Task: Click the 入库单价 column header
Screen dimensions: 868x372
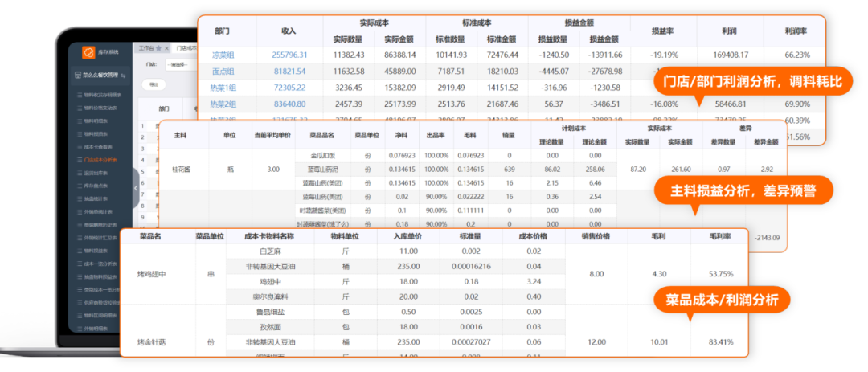Action: pyautogui.click(x=408, y=236)
